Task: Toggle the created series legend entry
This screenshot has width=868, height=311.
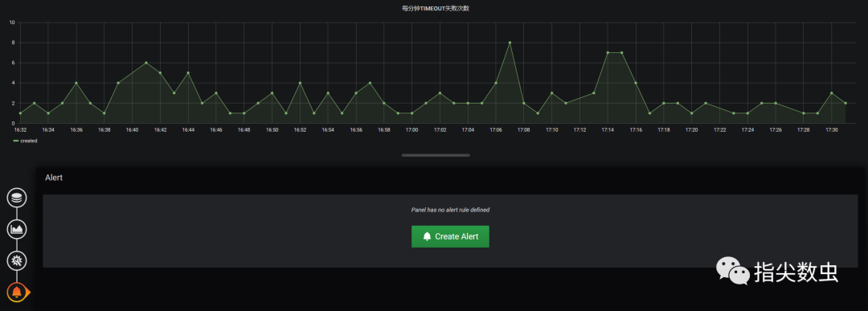Action: coord(25,141)
